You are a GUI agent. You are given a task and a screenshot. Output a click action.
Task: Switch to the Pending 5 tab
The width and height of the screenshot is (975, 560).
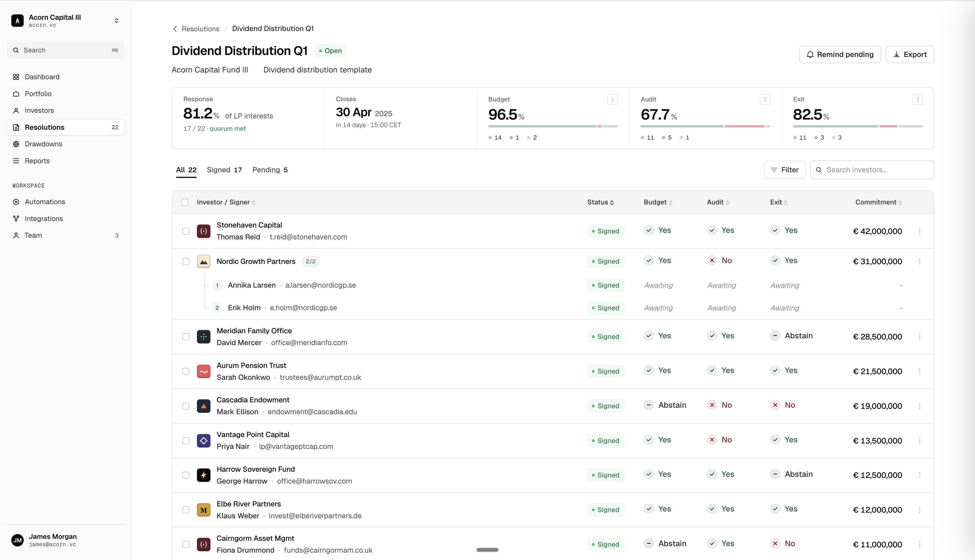pyautogui.click(x=270, y=170)
